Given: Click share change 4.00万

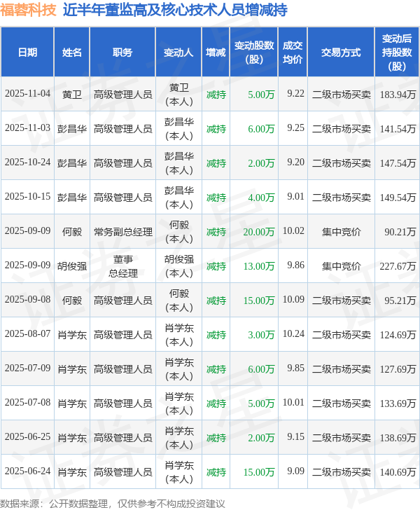Looking at the screenshot, I should 261,198.
